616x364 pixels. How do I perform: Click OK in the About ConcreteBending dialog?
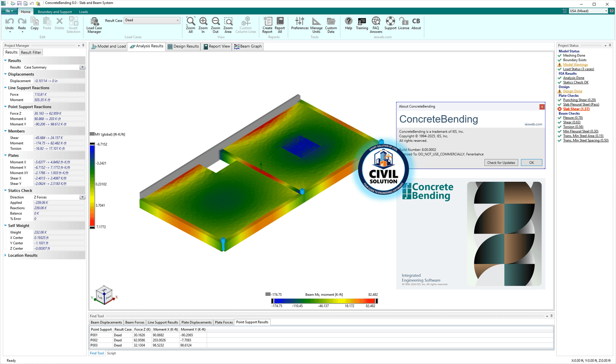531,163
